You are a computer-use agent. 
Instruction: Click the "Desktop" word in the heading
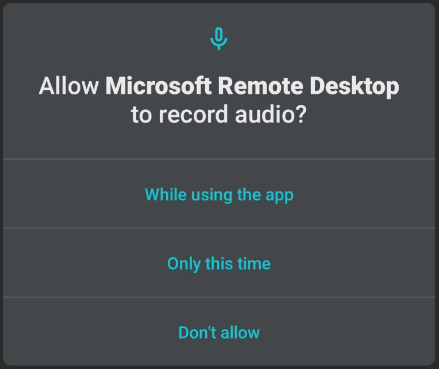354,87
